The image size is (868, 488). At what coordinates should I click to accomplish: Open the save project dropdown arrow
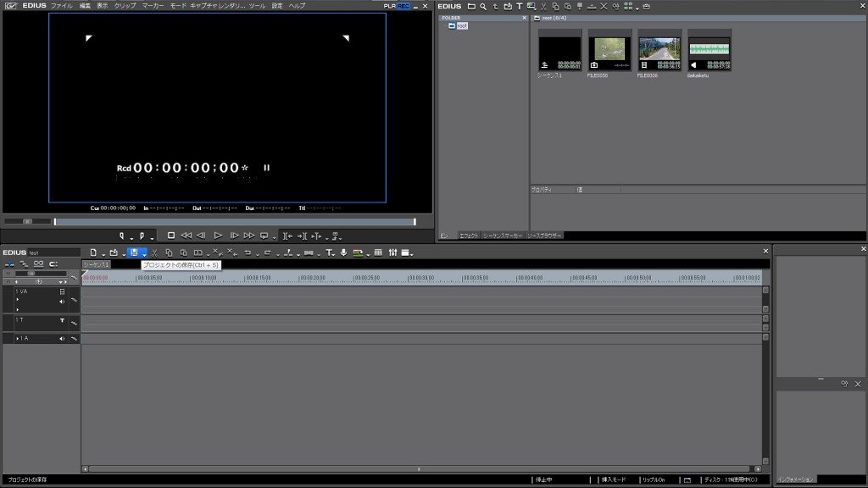(x=144, y=254)
